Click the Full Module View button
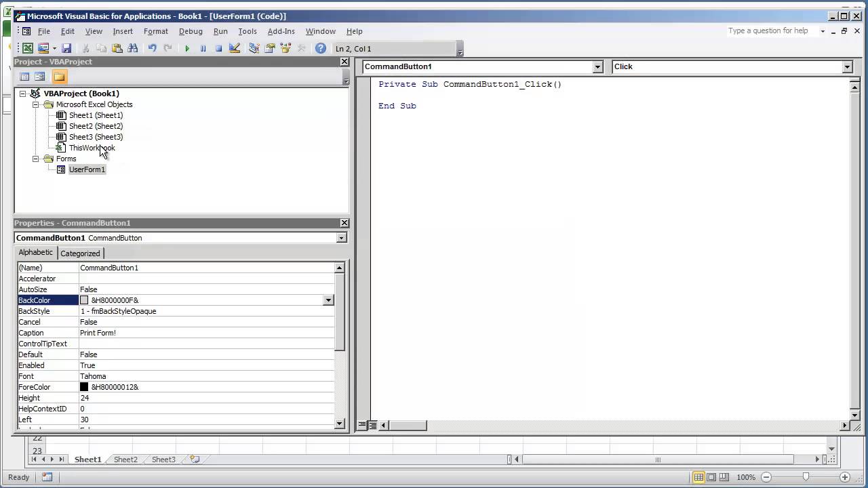This screenshot has width=868, height=488. pyautogui.click(x=372, y=425)
